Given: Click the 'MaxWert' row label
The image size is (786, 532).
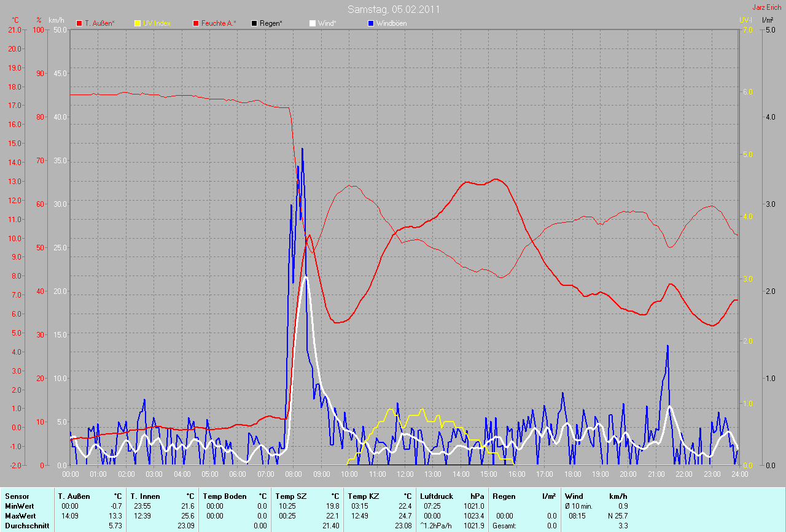Looking at the screenshot, I should pyautogui.click(x=20, y=516).
